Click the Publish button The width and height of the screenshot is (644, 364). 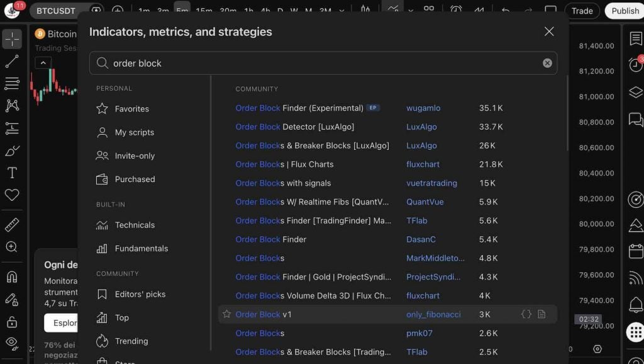point(625,11)
